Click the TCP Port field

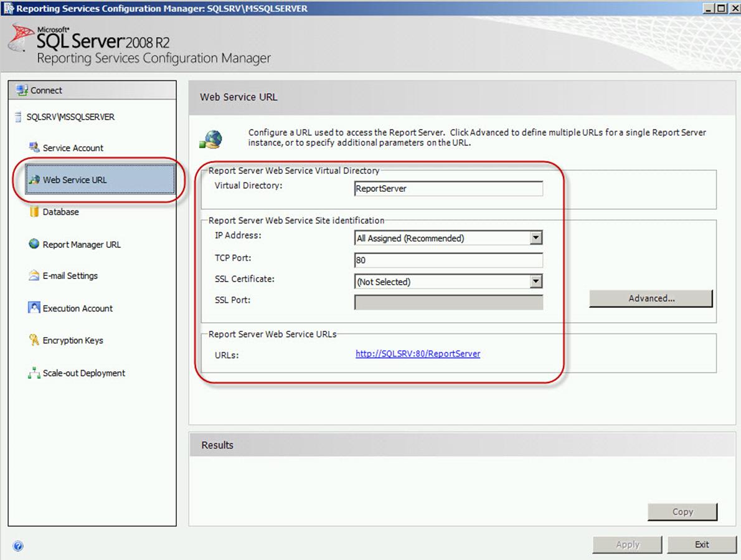[x=448, y=260]
